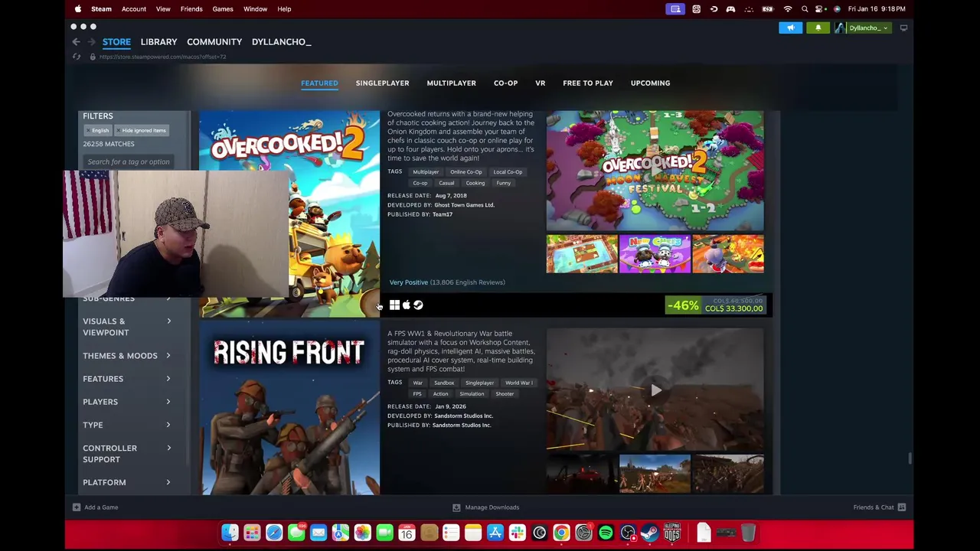Open Sleeping Dogs from the Dock
Screen dimensions: 980x551
click(x=672, y=533)
